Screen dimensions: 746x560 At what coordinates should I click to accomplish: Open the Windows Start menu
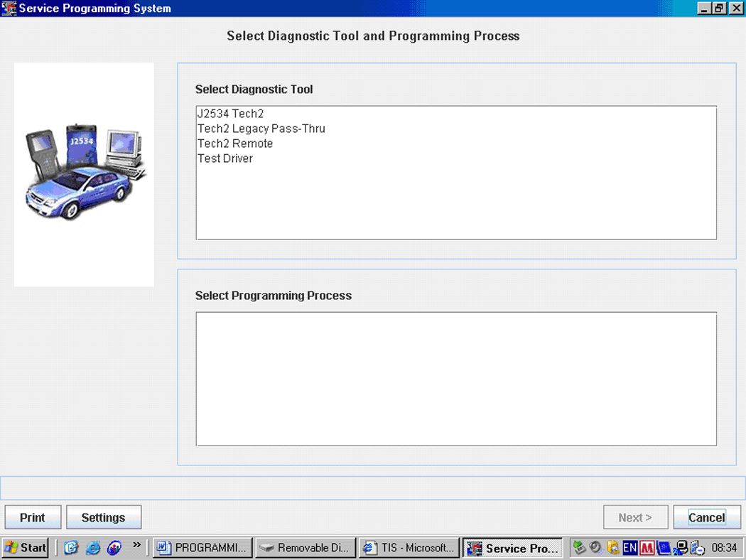26,548
